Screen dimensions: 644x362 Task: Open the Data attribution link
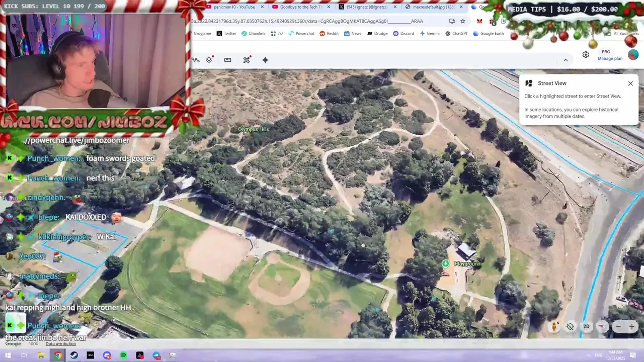tap(60, 344)
